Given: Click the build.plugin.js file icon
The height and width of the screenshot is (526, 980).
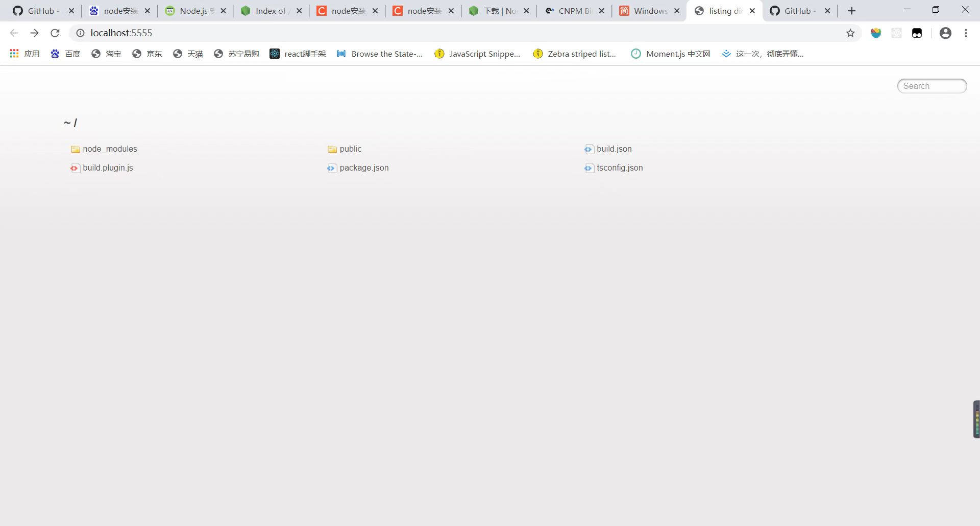Looking at the screenshot, I should pyautogui.click(x=75, y=168).
